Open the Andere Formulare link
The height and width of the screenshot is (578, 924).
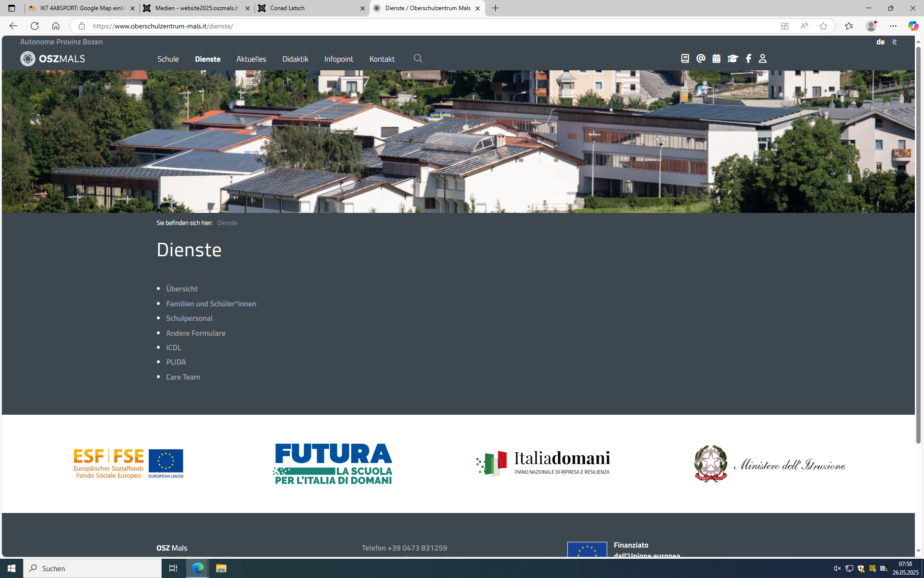(195, 333)
